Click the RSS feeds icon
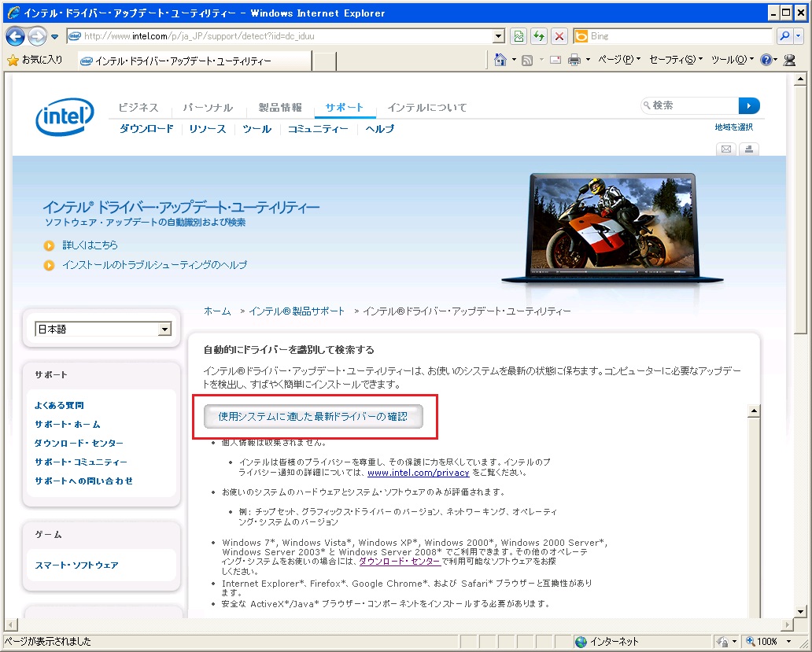The image size is (812, 652). click(x=527, y=61)
